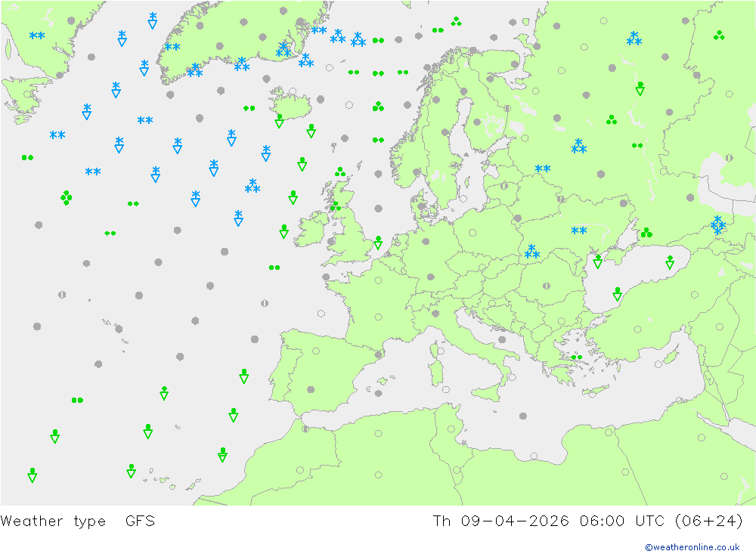Click the 'Weather type GFS' caption
756x554 pixels.
[x=78, y=522]
